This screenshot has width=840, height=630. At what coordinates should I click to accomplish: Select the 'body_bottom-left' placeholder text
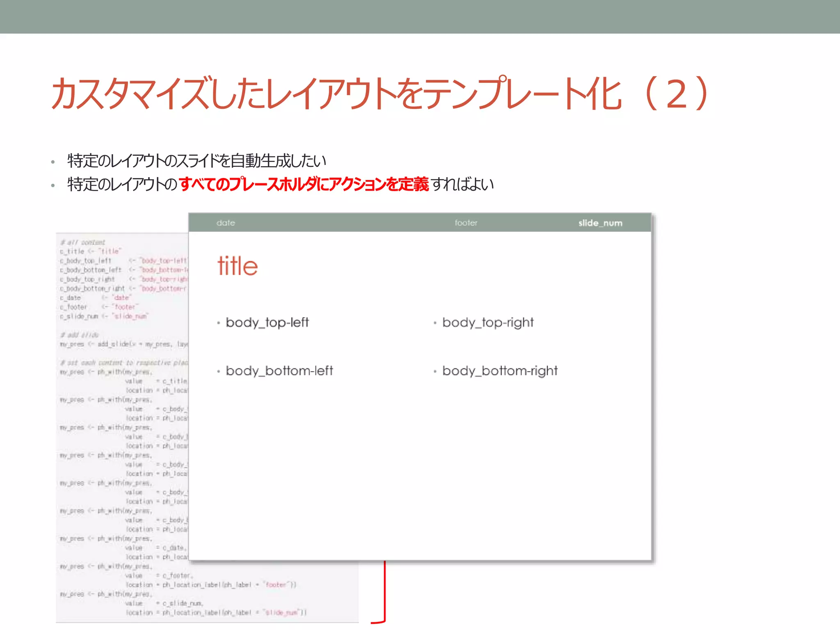pyautogui.click(x=279, y=371)
